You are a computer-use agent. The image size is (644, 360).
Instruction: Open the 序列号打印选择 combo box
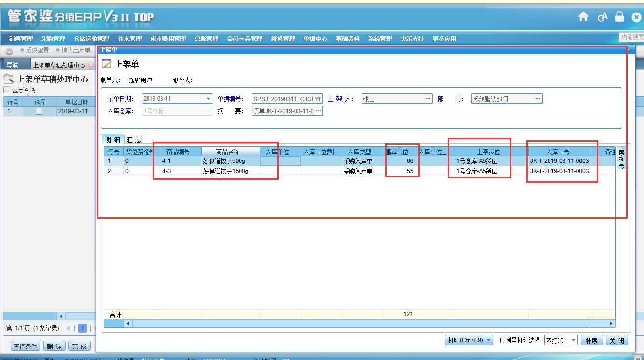pos(561,340)
